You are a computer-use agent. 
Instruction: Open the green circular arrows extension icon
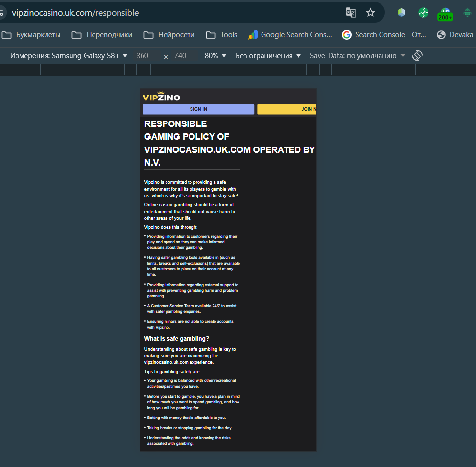coord(423,12)
